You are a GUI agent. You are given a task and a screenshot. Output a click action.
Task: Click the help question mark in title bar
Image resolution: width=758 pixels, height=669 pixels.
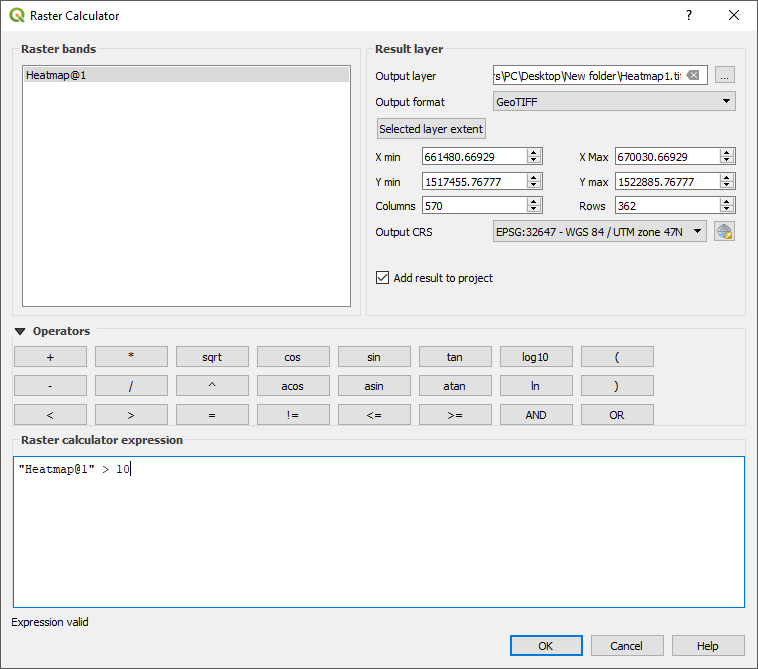pyautogui.click(x=688, y=16)
